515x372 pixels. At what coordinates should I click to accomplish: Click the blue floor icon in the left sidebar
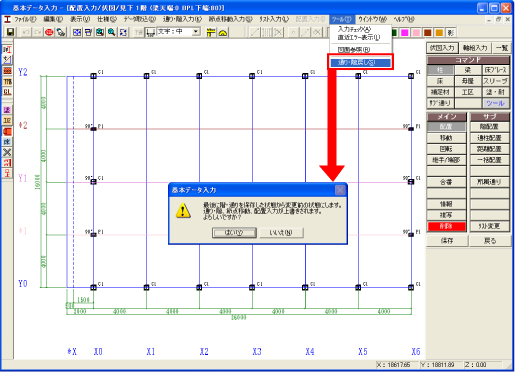point(7,142)
